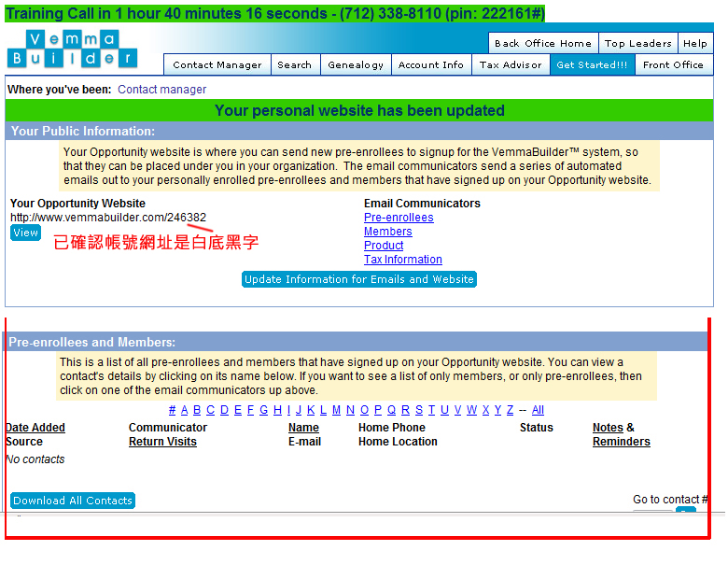Click Download All Contacts button
Screen dimensions: 728x579
(x=73, y=501)
